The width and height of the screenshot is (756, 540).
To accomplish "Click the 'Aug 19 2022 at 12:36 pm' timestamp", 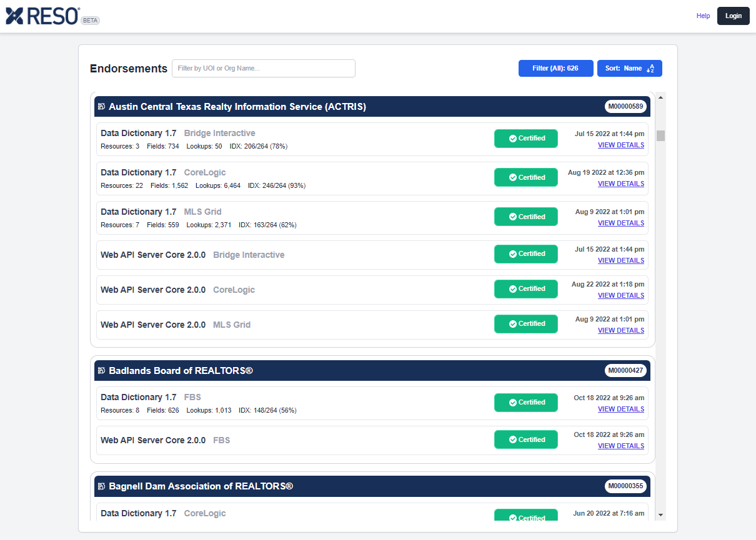I will [x=606, y=172].
